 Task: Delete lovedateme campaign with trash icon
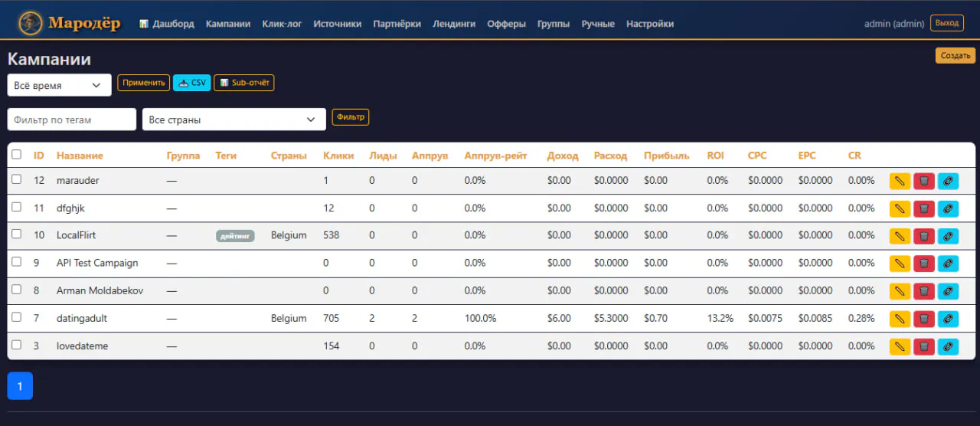[924, 346]
